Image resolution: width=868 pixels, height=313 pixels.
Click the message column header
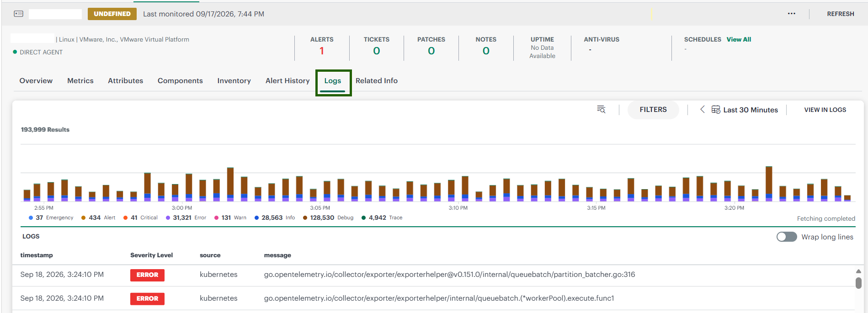pos(277,255)
